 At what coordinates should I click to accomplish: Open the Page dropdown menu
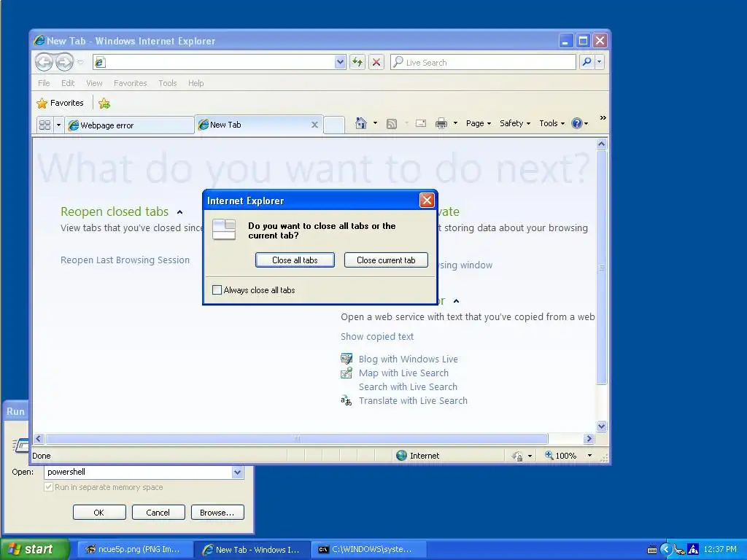click(479, 123)
